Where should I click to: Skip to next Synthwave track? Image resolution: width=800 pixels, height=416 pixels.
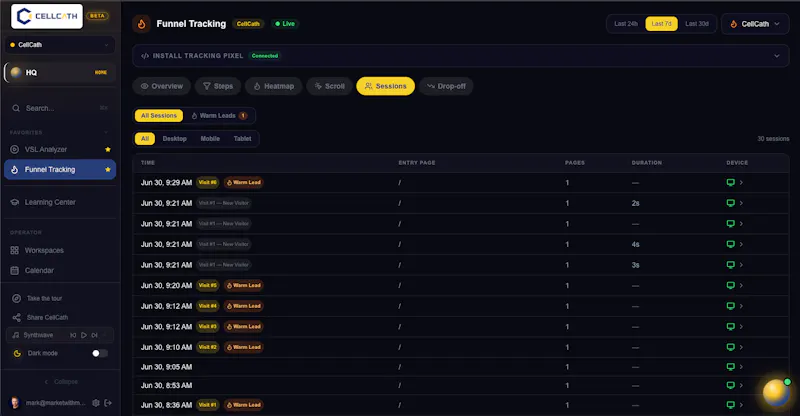tap(94, 335)
